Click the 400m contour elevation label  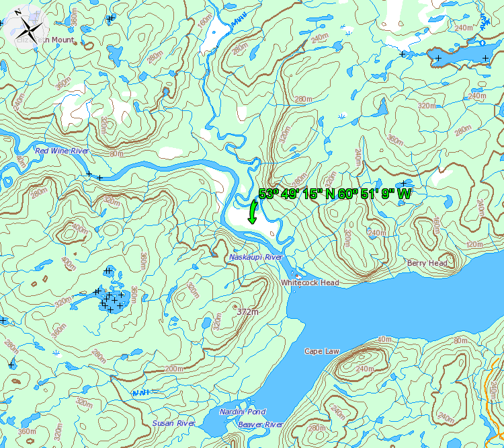[79, 229]
